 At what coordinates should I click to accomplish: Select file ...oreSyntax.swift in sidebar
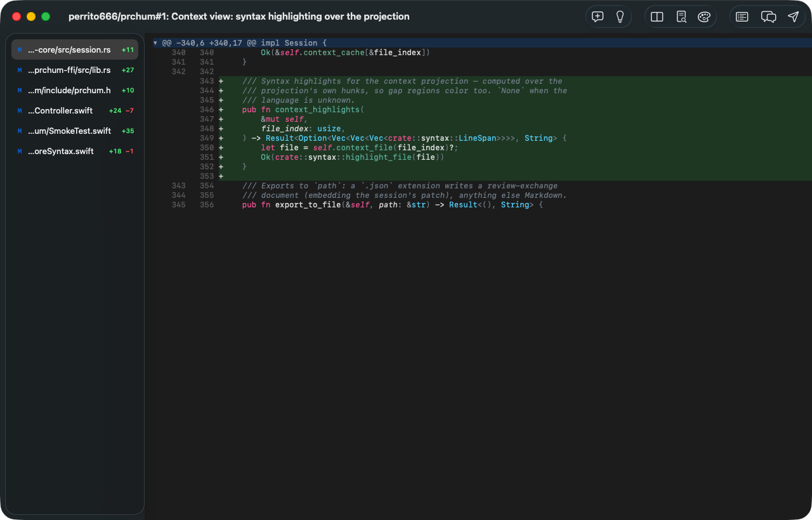coord(75,151)
